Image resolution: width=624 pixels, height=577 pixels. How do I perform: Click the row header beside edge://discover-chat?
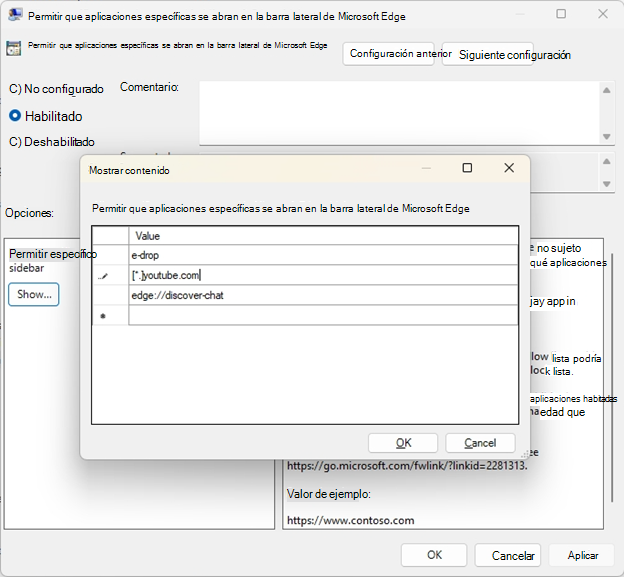click(110, 295)
